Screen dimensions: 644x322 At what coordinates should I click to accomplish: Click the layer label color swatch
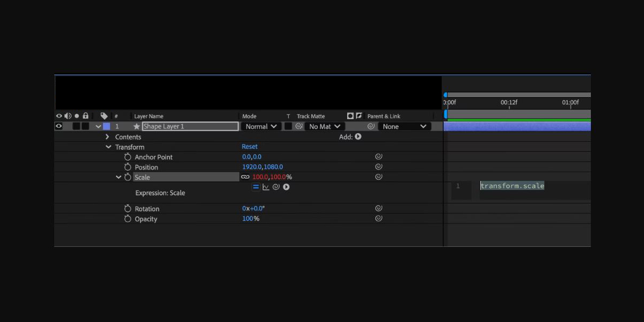pos(106,127)
